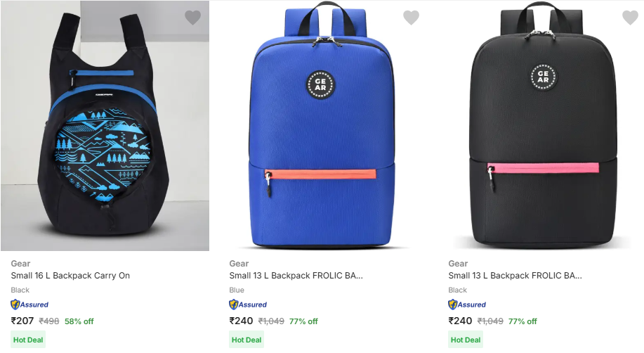Image resolution: width=644 pixels, height=353 pixels.
Task: Wishlist the black Small 16 L Backpack
Action: pyautogui.click(x=192, y=18)
